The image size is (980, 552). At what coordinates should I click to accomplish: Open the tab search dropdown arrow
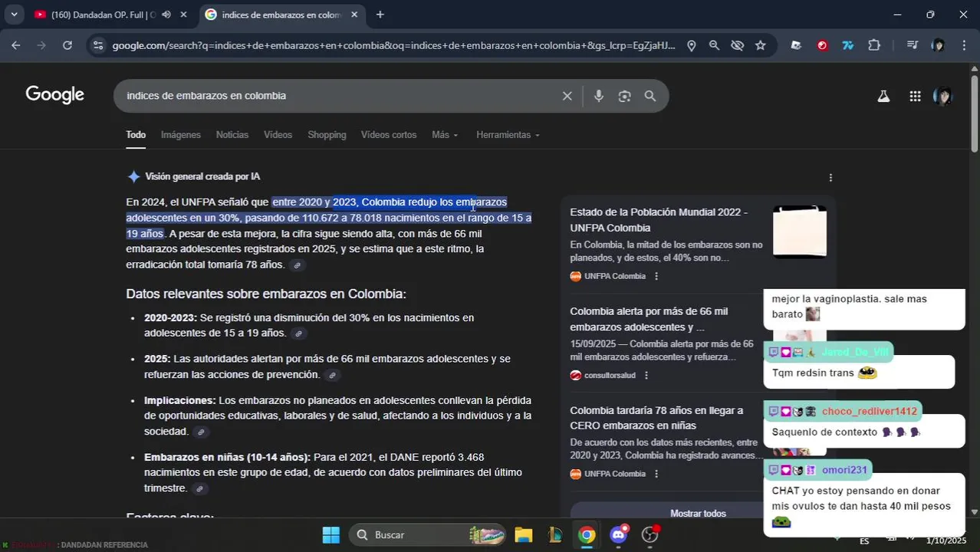[14, 15]
